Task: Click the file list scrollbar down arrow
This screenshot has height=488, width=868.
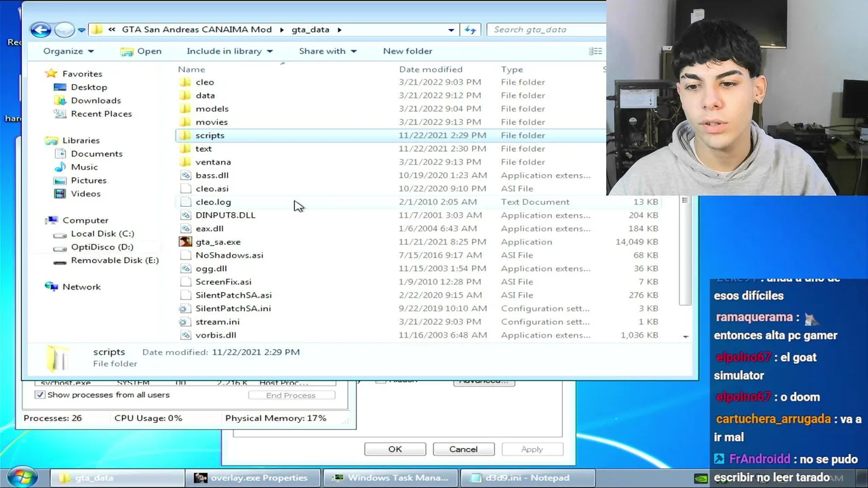Action: tap(686, 336)
